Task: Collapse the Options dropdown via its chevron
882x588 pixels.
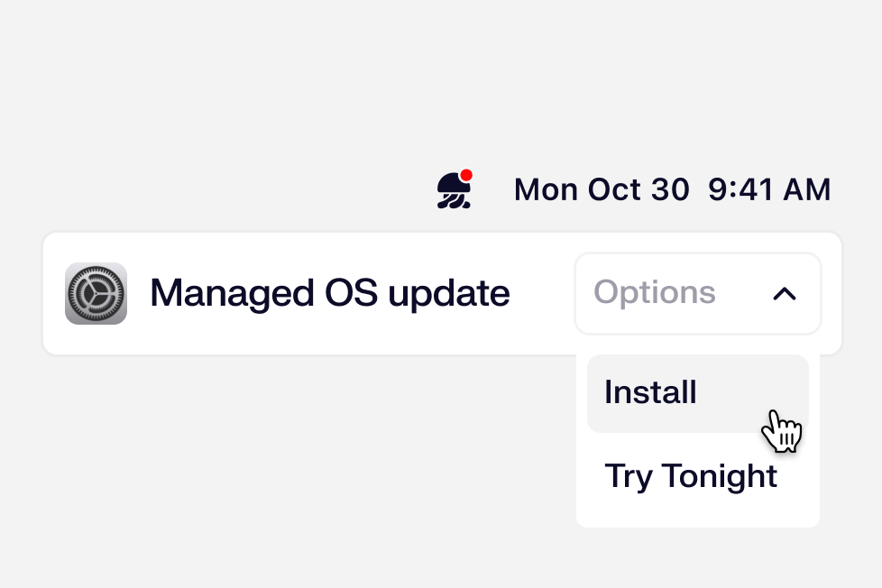Action: tap(785, 293)
